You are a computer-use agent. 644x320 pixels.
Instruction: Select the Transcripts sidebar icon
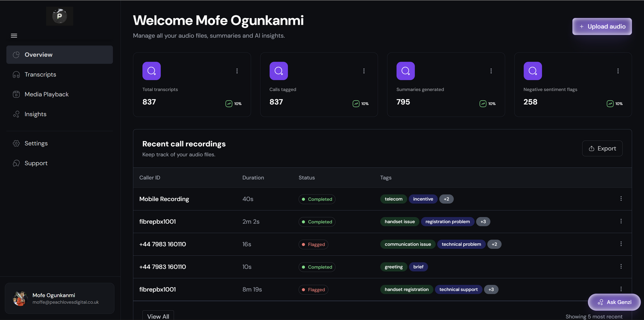coord(16,74)
